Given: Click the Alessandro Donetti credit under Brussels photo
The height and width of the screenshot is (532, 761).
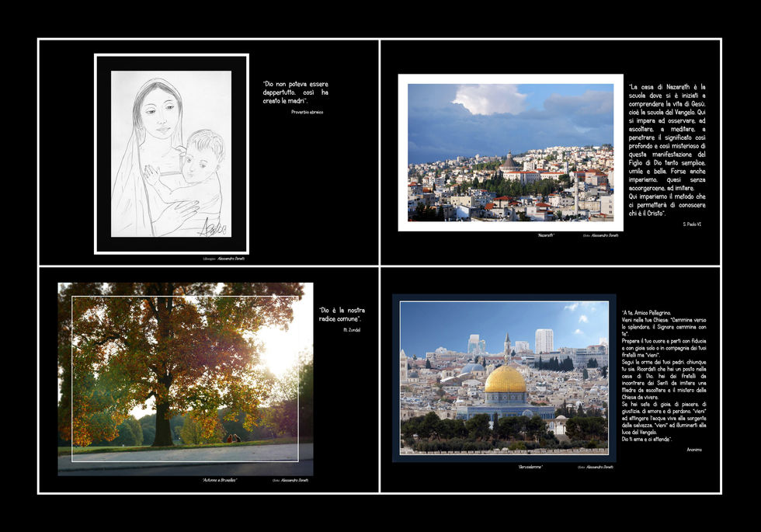Looking at the screenshot, I should [x=290, y=480].
